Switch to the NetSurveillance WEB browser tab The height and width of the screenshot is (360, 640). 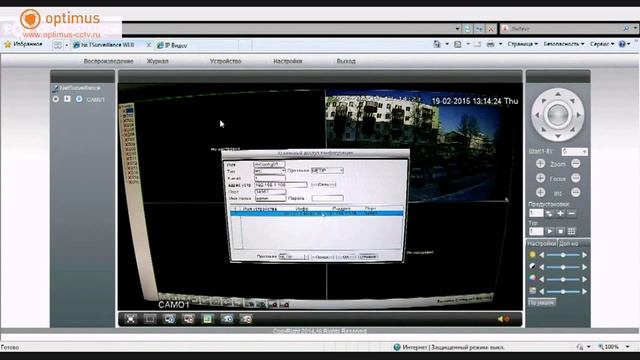(x=108, y=45)
